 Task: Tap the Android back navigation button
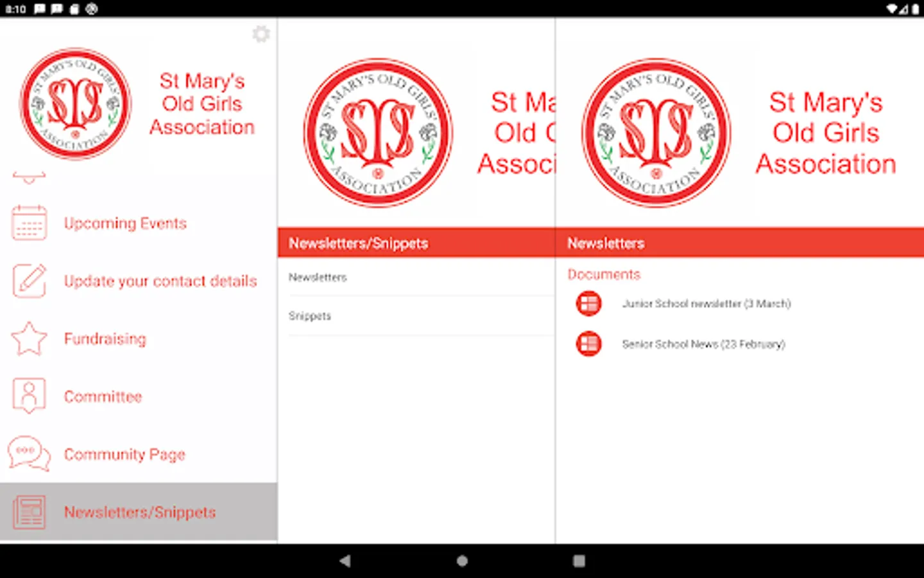pyautogui.click(x=345, y=561)
